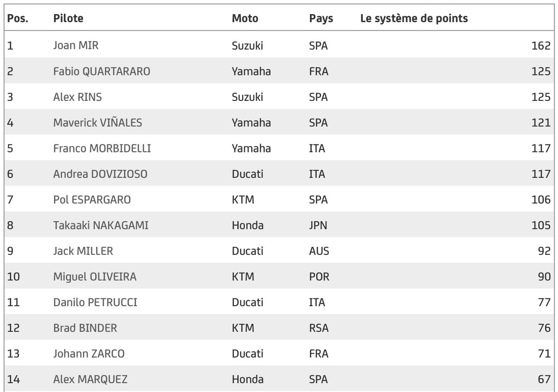Click the 162 points value for Mir
The image size is (558, 392).
[x=540, y=46]
